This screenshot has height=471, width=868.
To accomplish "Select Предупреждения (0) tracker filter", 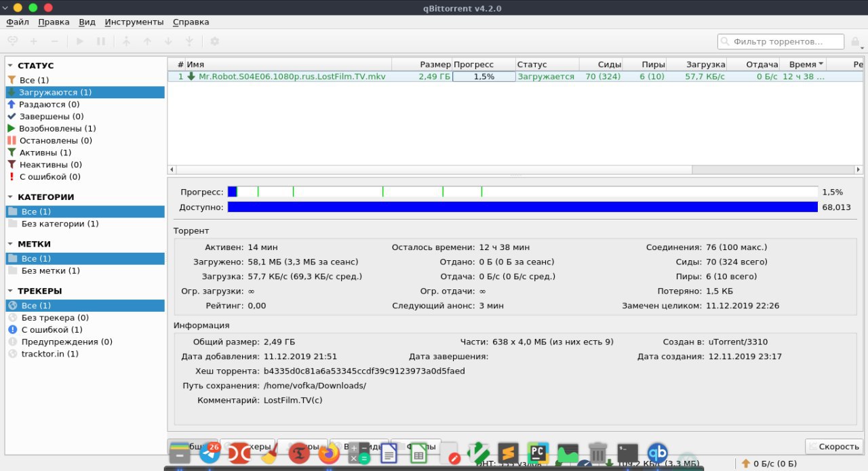I will (x=85, y=342).
